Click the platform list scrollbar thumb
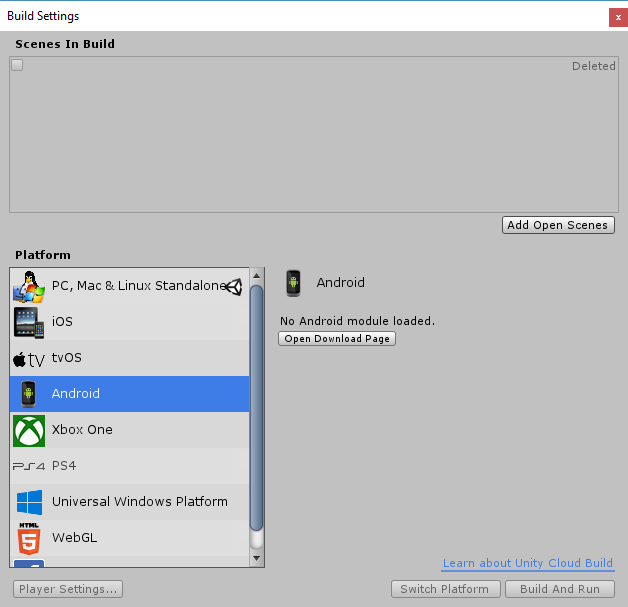 [257, 408]
